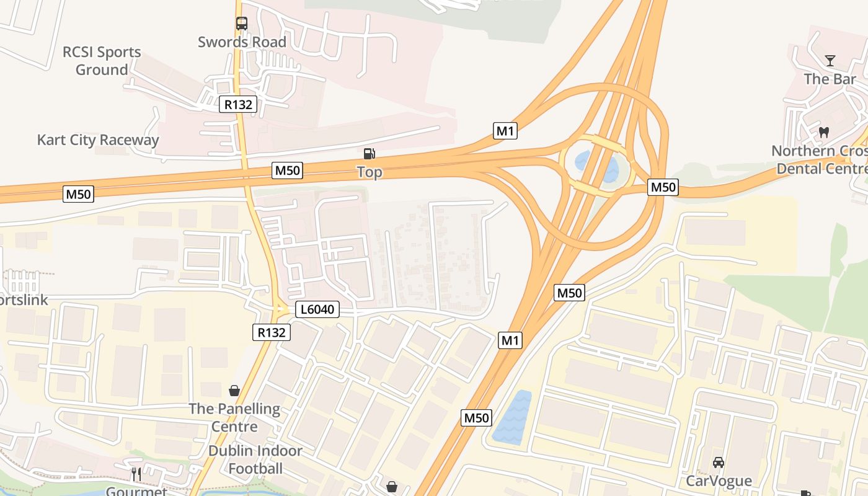The image size is (868, 496).
Task: Select the R132 shield south of L6040
Action: [x=272, y=332]
